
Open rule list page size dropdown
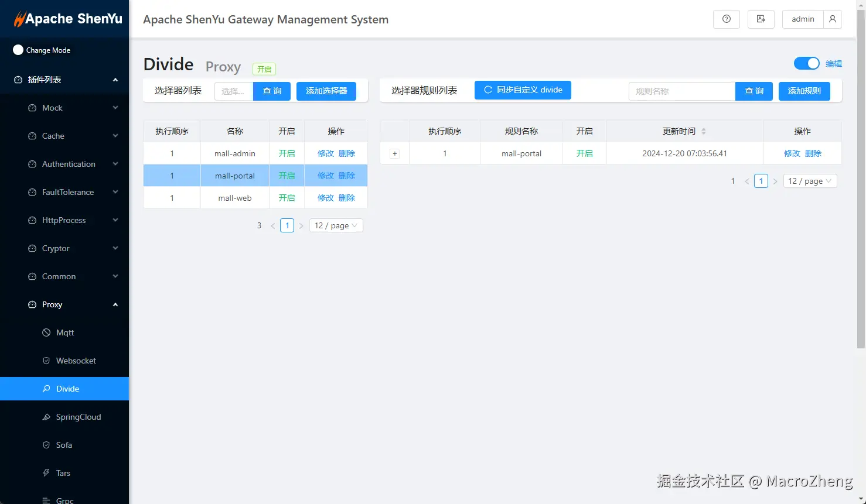tap(810, 181)
